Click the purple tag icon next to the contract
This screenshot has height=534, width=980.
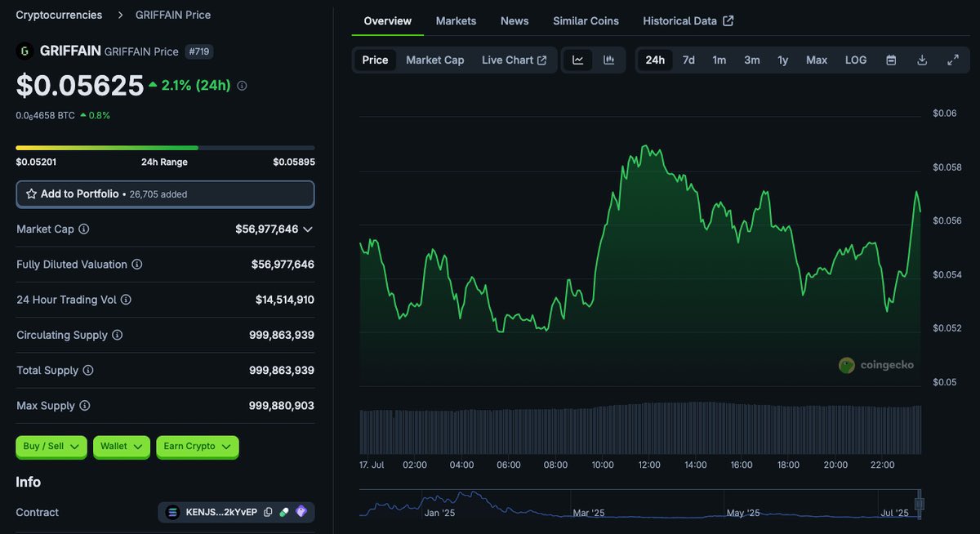point(301,512)
